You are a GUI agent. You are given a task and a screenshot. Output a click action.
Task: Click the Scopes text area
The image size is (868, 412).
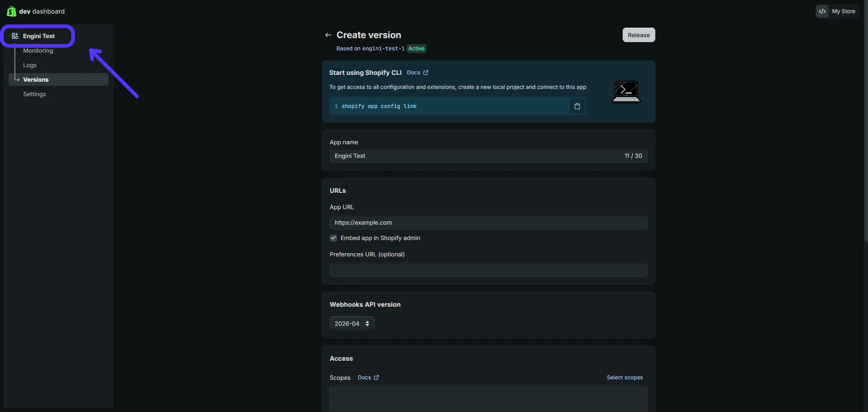[488, 399]
